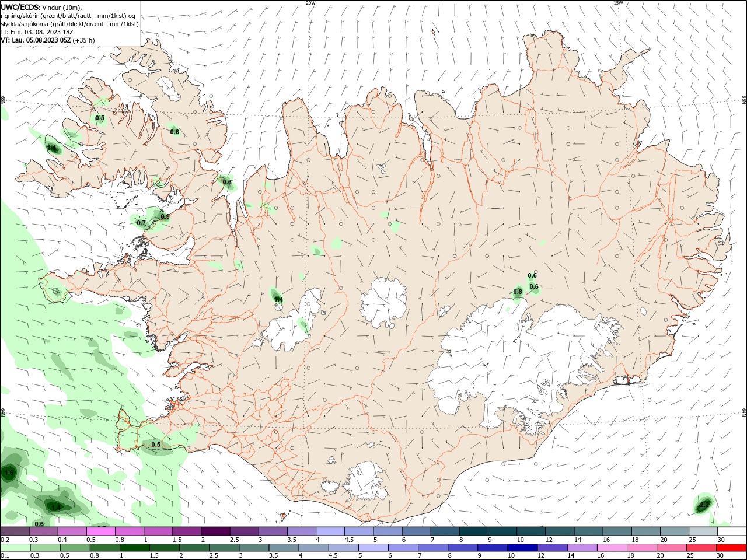Click the 0.5 value on the Reykjanes peninsula
The image size is (747, 560).
pyautogui.click(x=156, y=444)
